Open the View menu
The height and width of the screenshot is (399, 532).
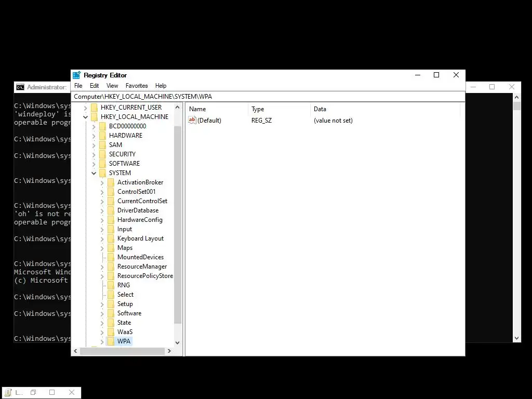112,86
